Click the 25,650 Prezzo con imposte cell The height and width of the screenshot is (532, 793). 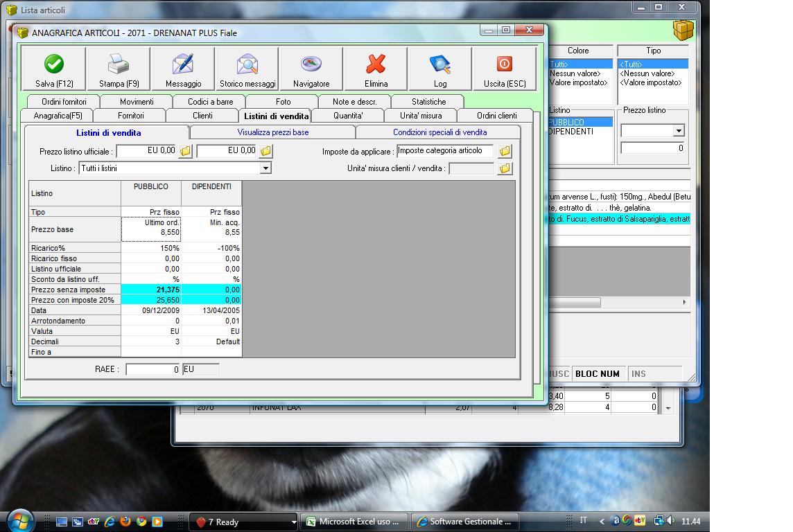150,300
